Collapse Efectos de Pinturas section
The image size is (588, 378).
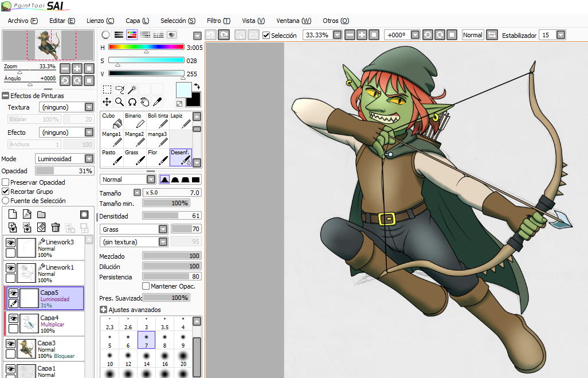(5, 96)
